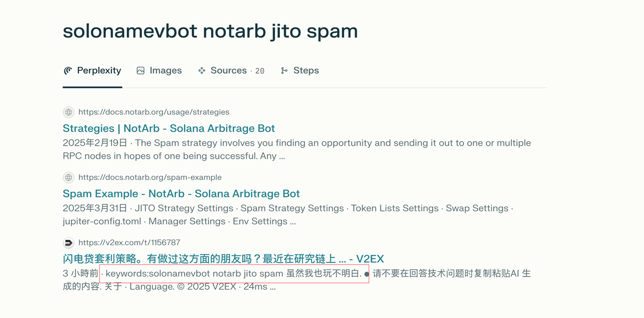Screen dimensions: 644x318
Task: Click the docs.notarb.org/spam-example URL
Action: [x=150, y=177]
